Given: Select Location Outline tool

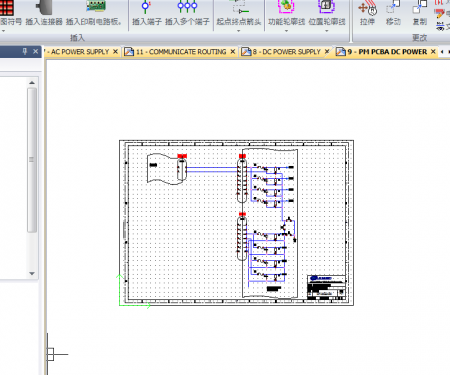Looking at the screenshot, I should point(327,7).
